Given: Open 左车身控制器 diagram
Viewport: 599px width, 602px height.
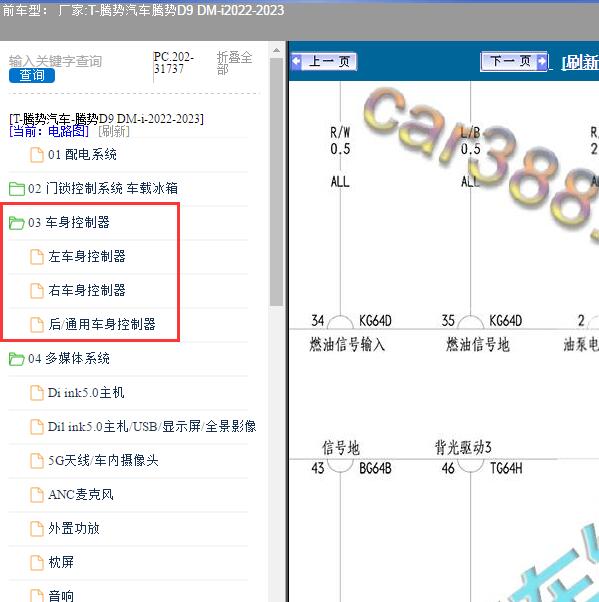Looking at the screenshot, I should pyautogui.click(x=87, y=256).
